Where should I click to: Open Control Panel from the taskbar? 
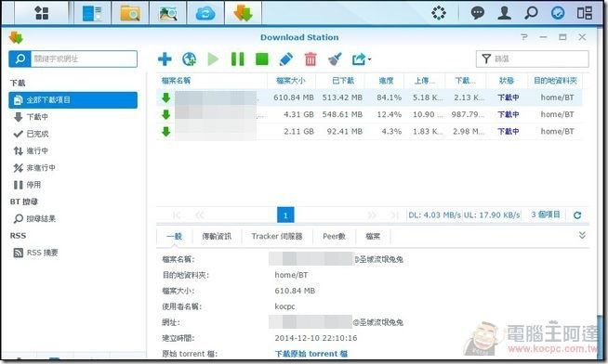point(92,13)
